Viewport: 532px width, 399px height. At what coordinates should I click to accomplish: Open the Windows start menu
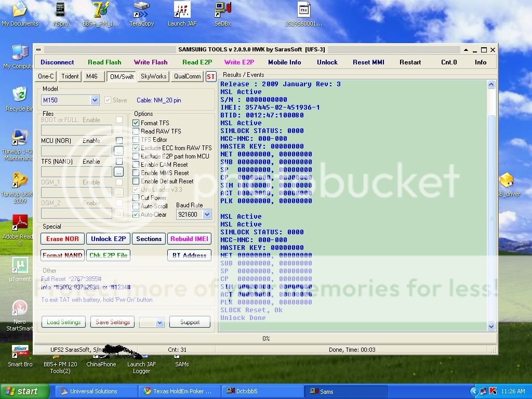click(x=24, y=391)
